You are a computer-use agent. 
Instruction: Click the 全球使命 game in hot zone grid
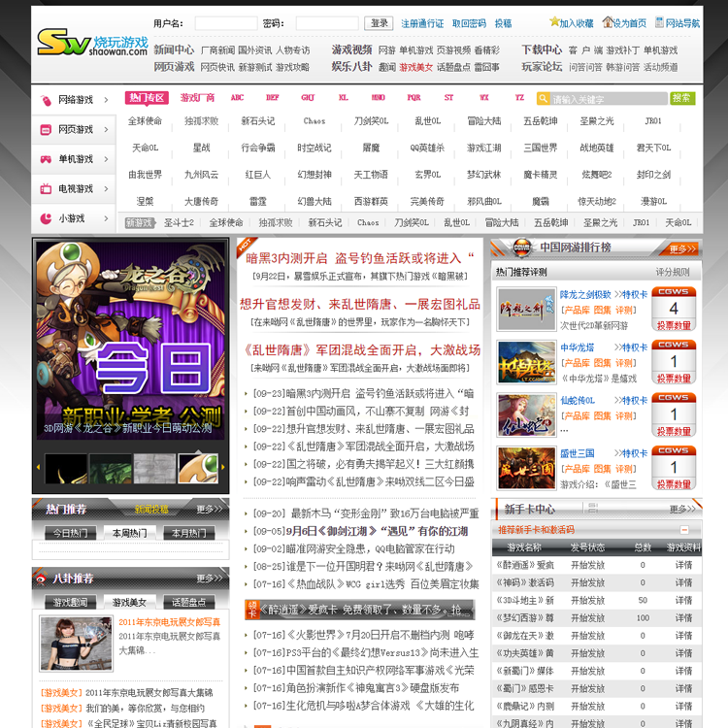tap(145, 121)
